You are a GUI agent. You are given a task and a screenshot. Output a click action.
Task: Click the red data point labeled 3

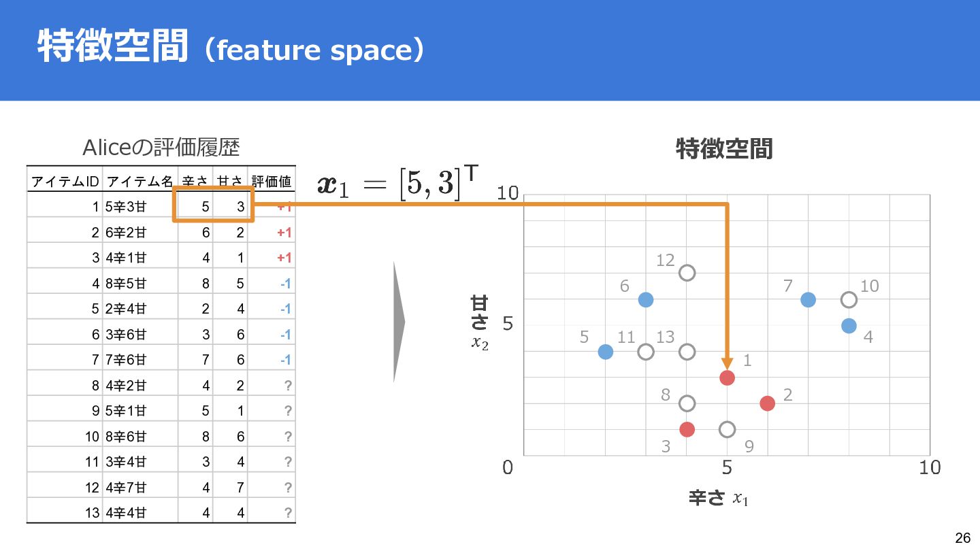point(687,429)
